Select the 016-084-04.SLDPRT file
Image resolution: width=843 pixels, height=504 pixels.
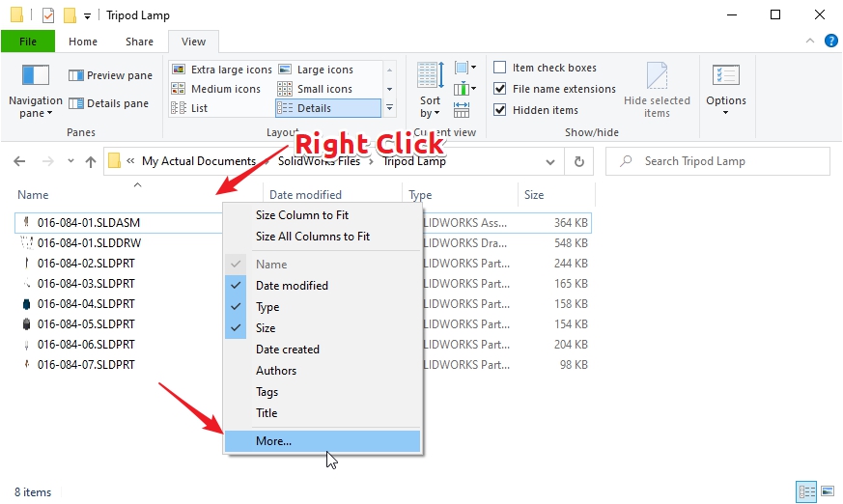click(x=86, y=304)
